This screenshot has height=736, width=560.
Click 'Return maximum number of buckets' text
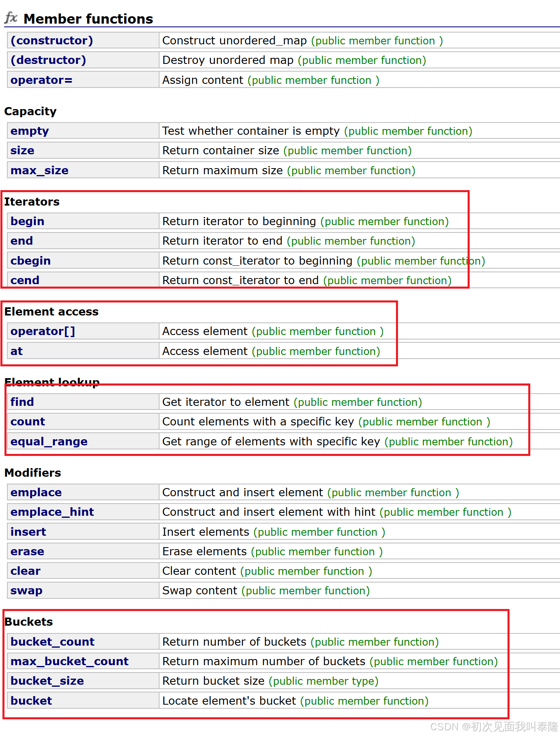[x=264, y=662]
